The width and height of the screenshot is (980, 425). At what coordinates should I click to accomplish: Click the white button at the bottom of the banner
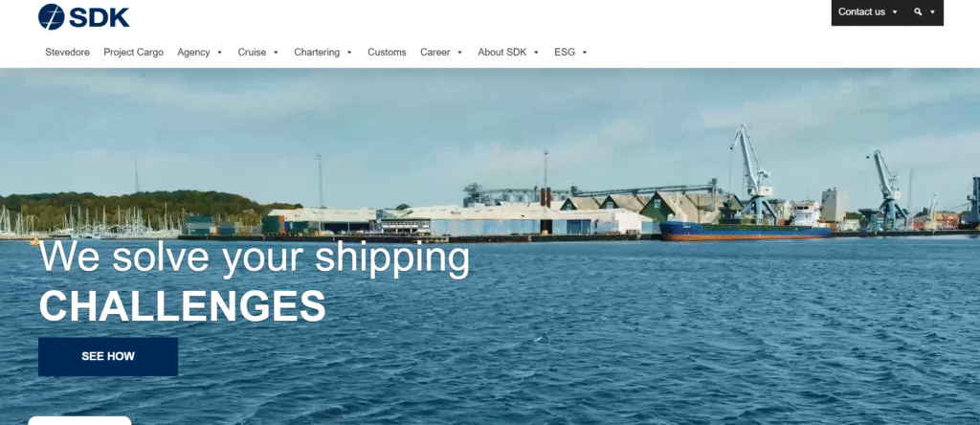point(79,420)
